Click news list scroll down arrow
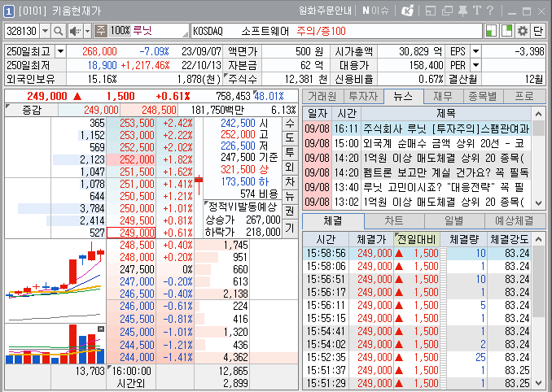Viewport: 552px width, 392px height. [x=538, y=203]
